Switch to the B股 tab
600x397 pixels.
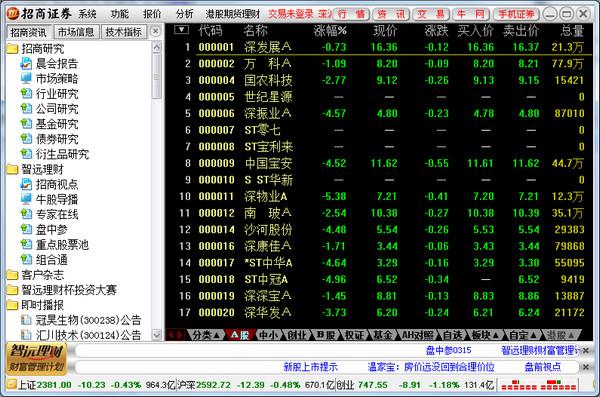click(326, 335)
